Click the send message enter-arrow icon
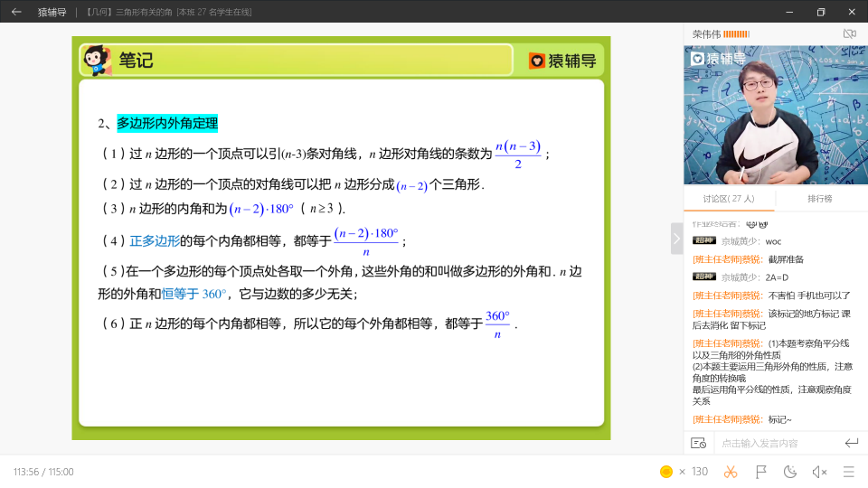The width and height of the screenshot is (868, 488). (x=851, y=443)
